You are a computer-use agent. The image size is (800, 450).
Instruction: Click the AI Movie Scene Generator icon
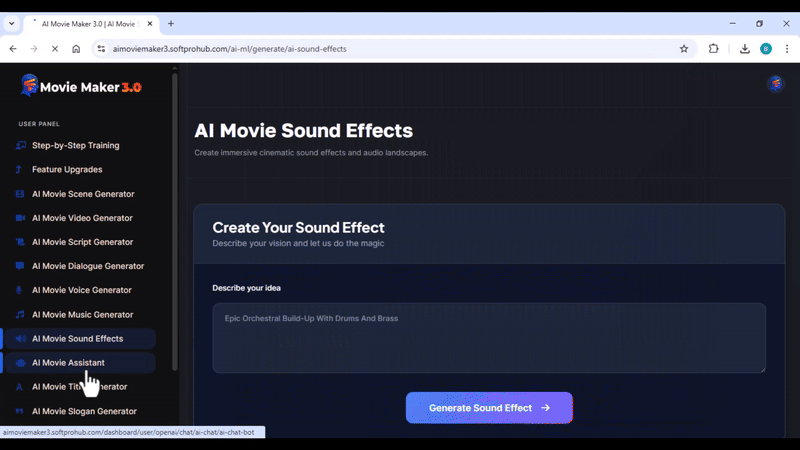20,194
